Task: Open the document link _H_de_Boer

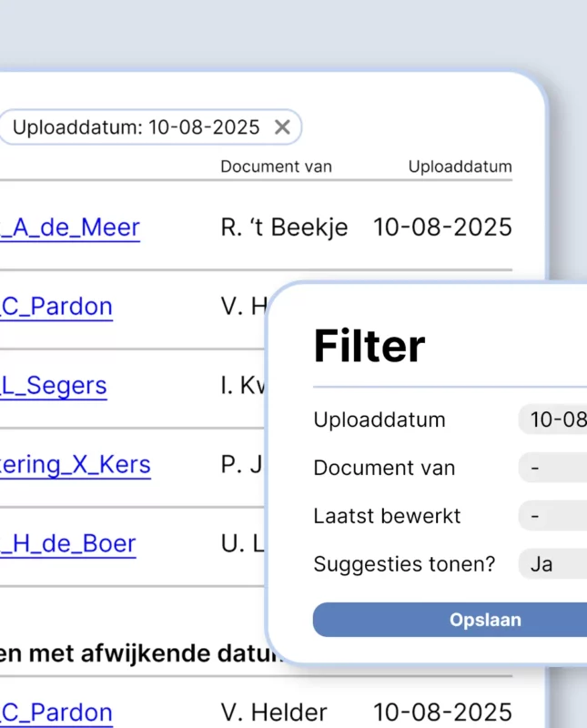Action: tap(67, 543)
